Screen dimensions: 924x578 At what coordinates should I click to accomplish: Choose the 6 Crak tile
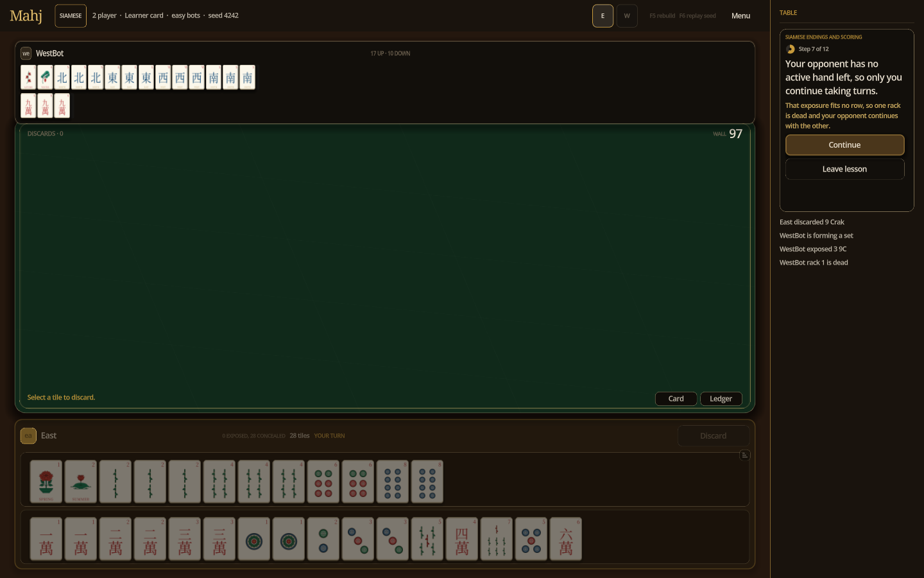click(x=566, y=539)
